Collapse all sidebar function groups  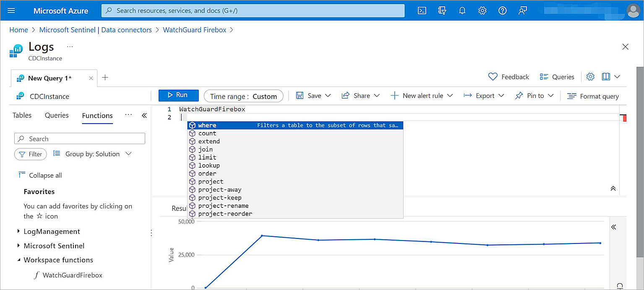click(x=39, y=175)
